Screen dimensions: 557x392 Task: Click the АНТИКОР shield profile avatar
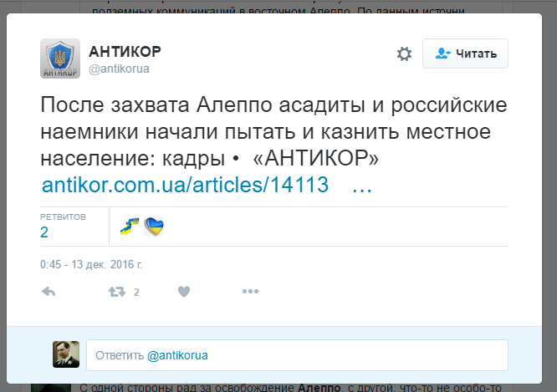click(60, 59)
